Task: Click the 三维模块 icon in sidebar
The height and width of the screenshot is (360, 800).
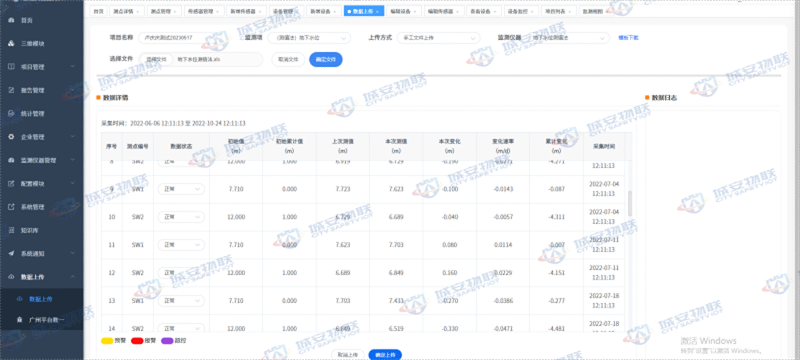Action: 12,43
